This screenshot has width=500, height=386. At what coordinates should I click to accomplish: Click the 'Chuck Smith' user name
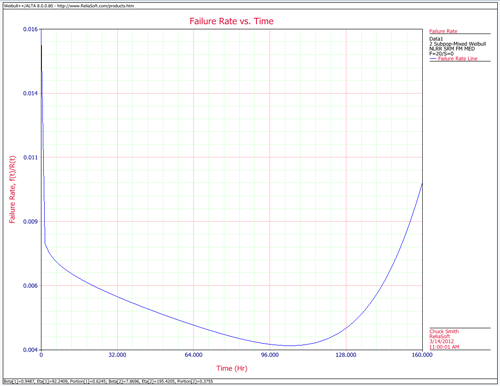pos(444,331)
